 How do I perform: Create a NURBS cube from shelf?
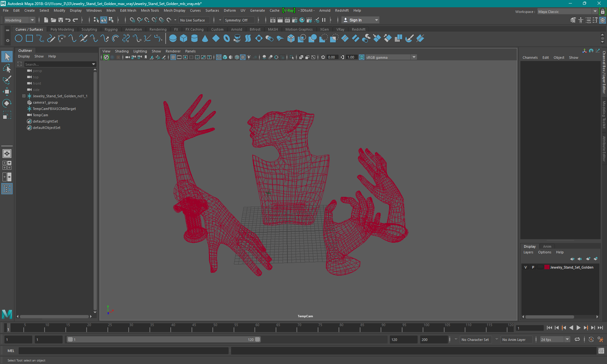184,39
